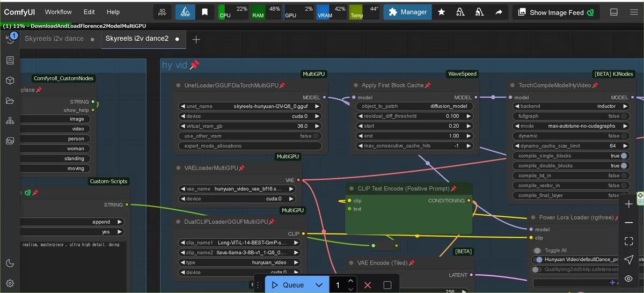Open the Edit menu
The width and height of the screenshot is (644, 293).
point(89,12)
